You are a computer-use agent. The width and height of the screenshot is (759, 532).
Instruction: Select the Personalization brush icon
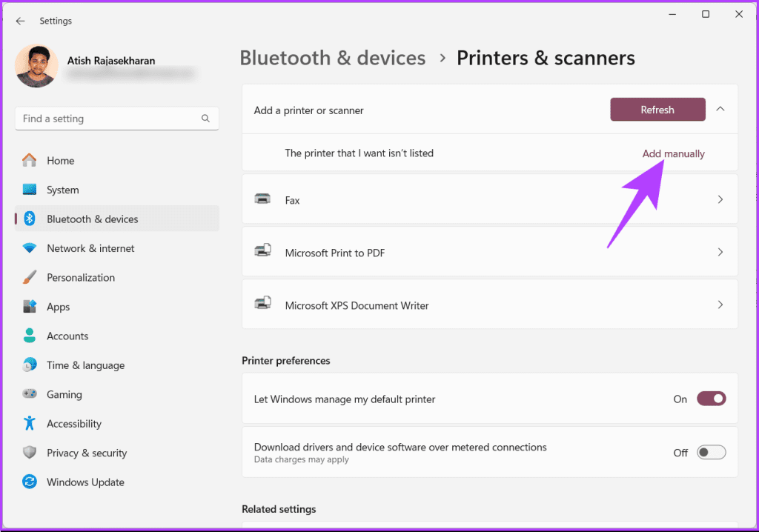(x=30, y=277)
